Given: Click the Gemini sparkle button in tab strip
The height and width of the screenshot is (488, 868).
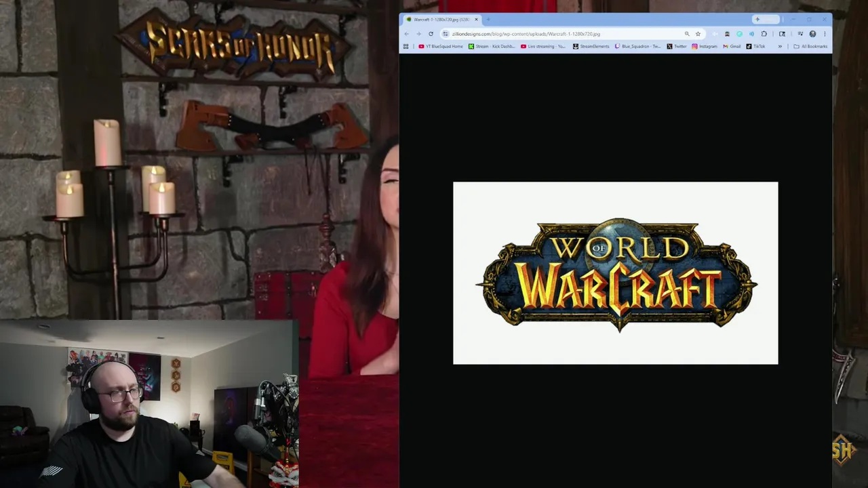Looking at the screenshot, I should [766, 19].
